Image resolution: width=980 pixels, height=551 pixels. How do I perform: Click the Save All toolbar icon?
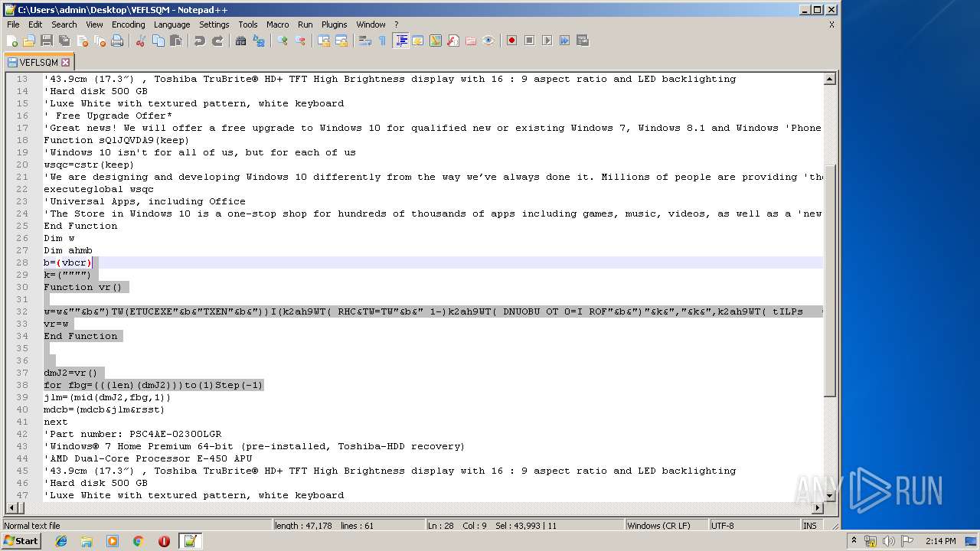pos(64,41)
